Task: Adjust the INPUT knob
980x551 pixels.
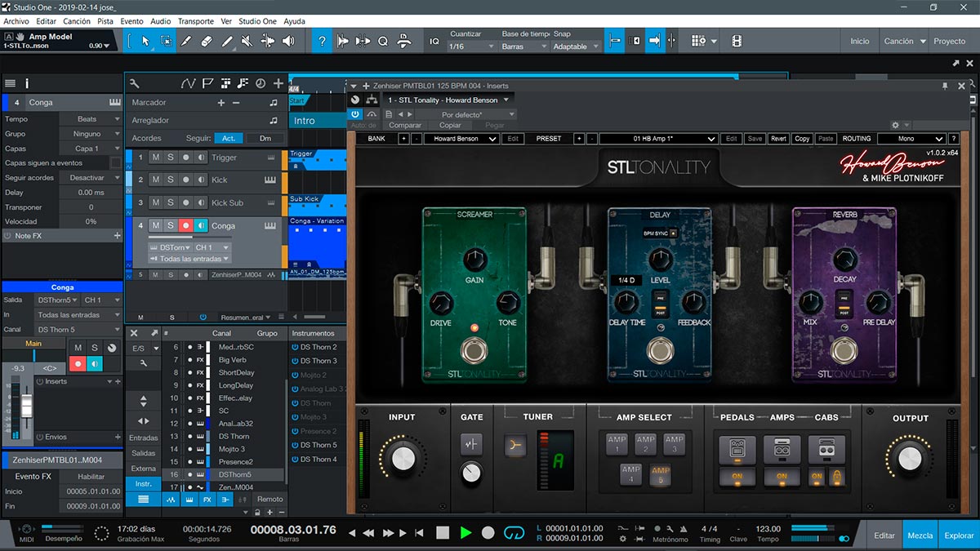Action: click(402, 460)
